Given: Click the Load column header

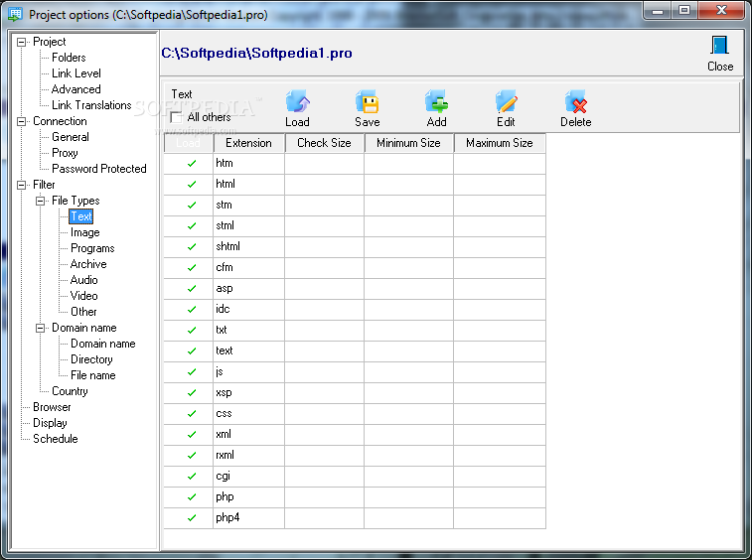Looking at the screenshot, I should 188,143.
